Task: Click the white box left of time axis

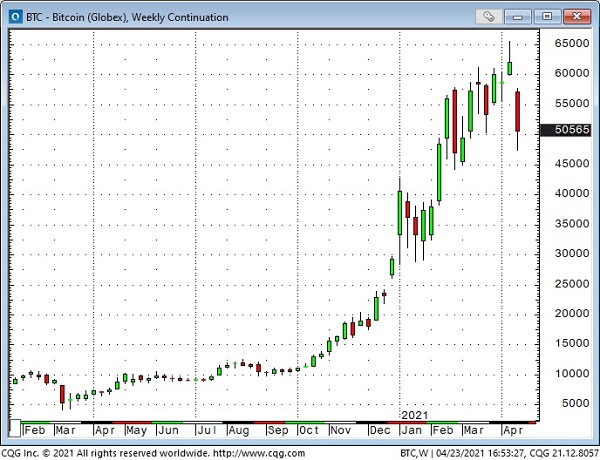Action: [15, 428]
